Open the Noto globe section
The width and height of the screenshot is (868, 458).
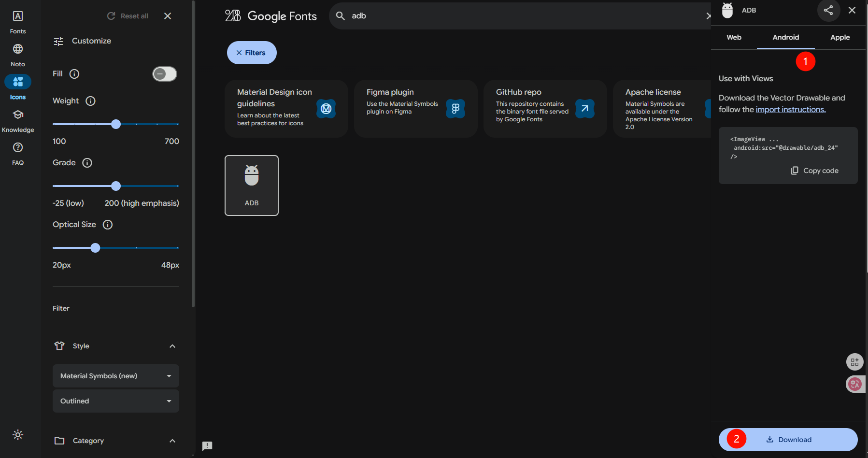coord(18,55)
